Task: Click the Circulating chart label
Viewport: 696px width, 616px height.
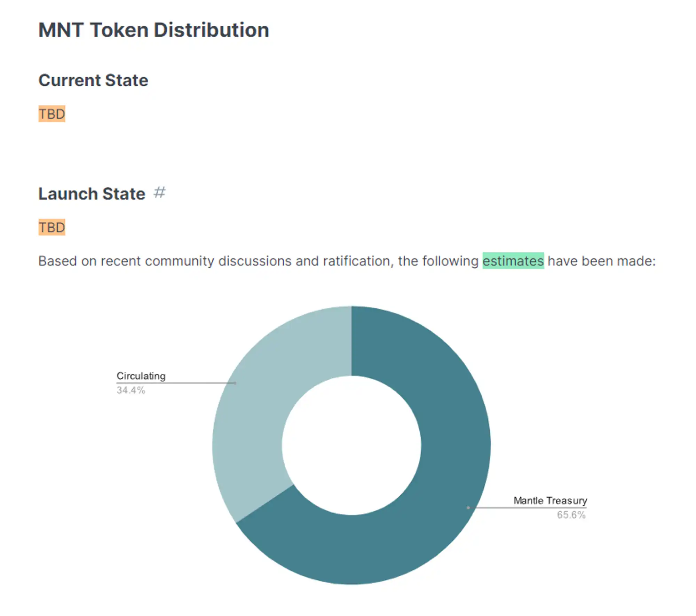Action: (x=141, y=376)
